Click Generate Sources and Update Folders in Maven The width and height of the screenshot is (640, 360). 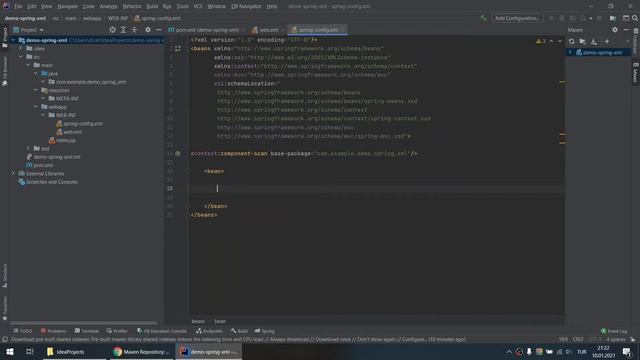582,41
